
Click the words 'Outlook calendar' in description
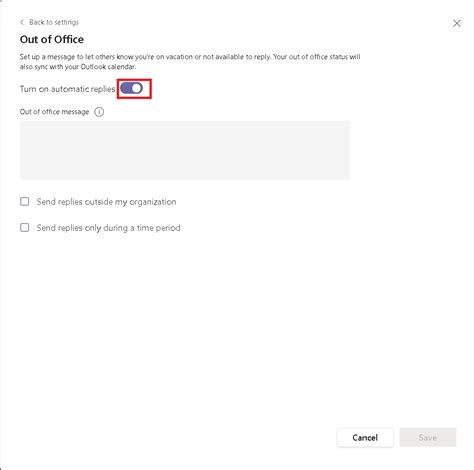(x=108, y=67)
